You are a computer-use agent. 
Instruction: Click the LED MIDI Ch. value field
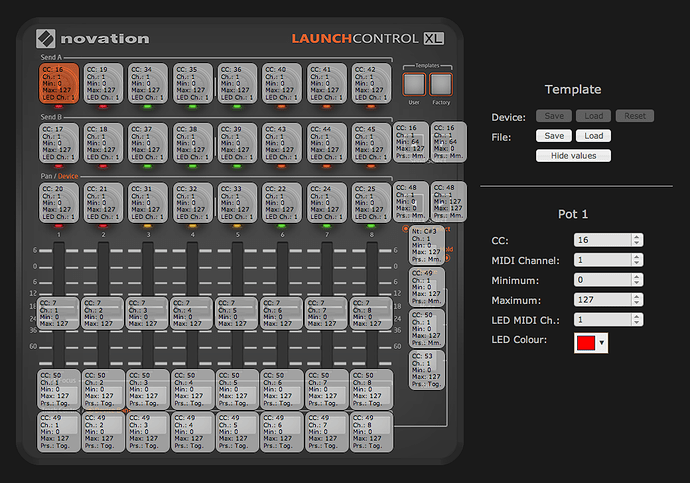click(603, 320)
